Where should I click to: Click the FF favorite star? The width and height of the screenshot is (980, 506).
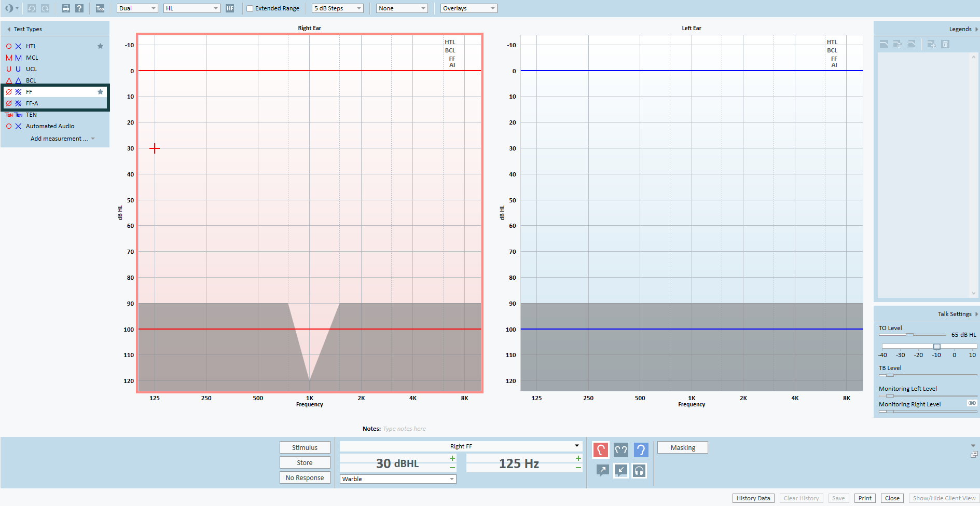coord(100,92)
